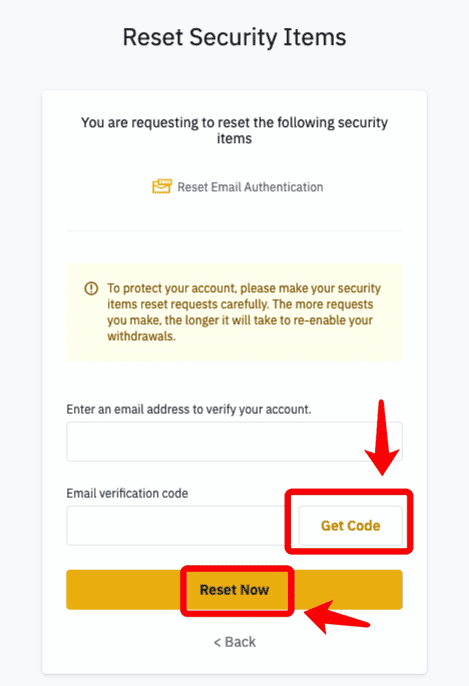Select the Reset Email Authentication label

pos(250,187)
